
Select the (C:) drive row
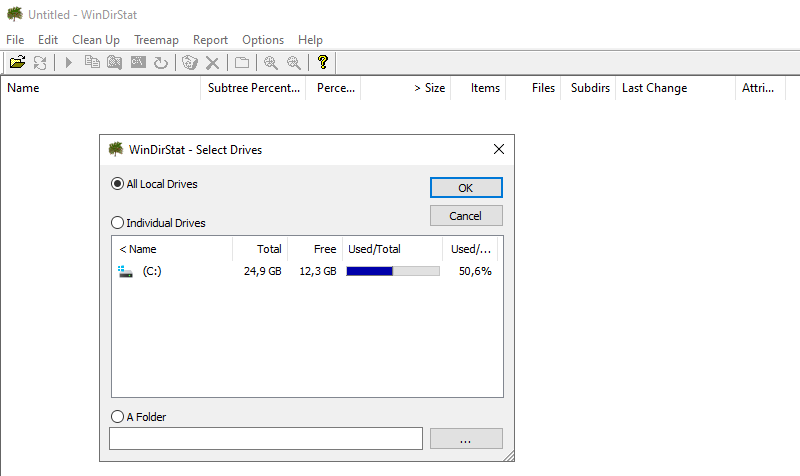pyautogui.click(x=307, y=271)
